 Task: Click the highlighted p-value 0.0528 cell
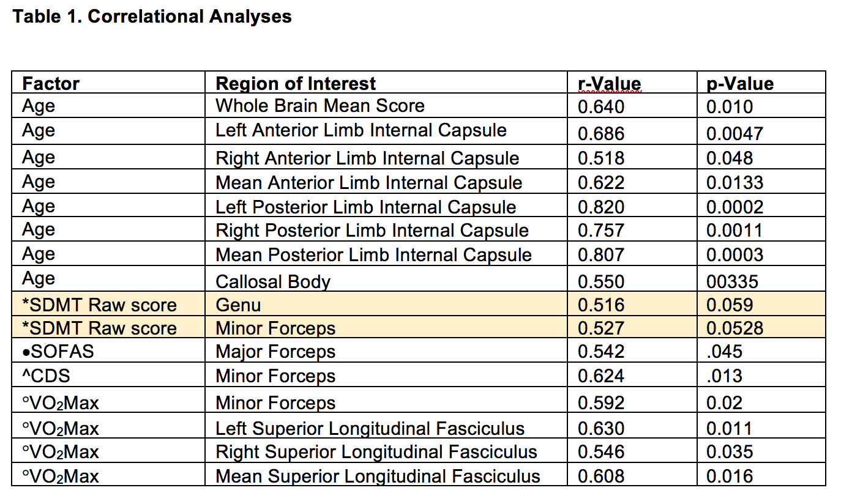pyautogui.click(x=734, y=328)
